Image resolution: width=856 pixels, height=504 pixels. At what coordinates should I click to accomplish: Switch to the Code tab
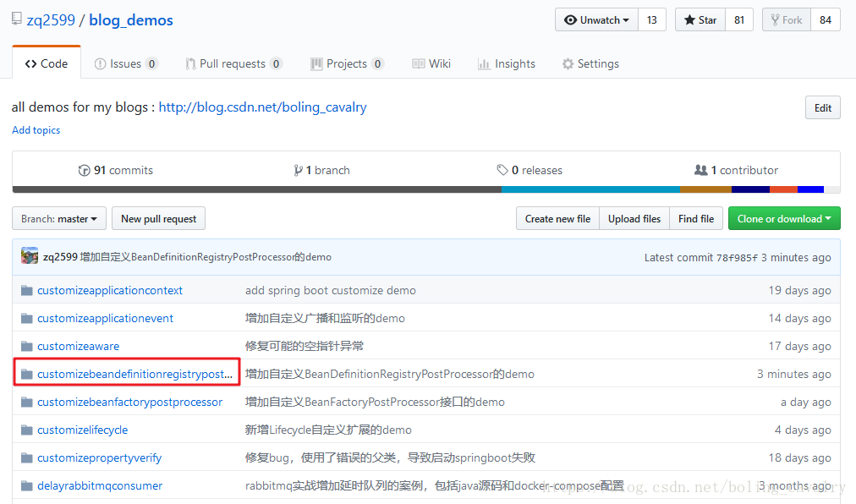coord(47,63)
